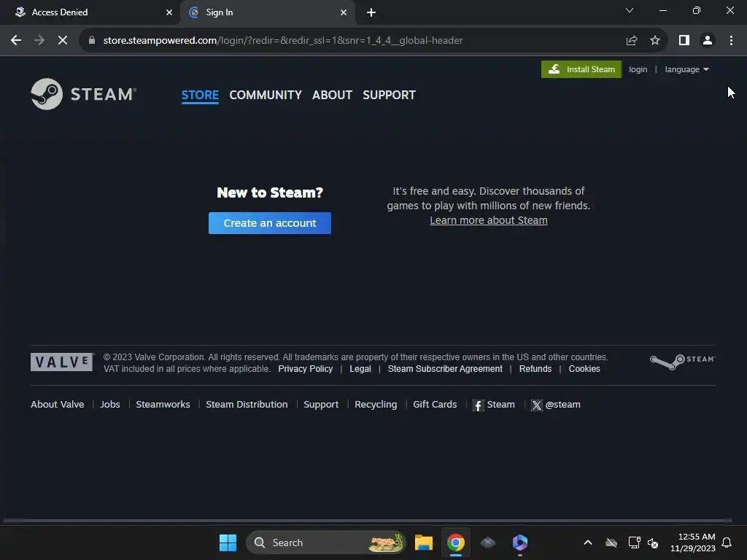Screen dimensions: 747x560
Task: Click the Steam logo in the header
Action: [x=83, y=94]
